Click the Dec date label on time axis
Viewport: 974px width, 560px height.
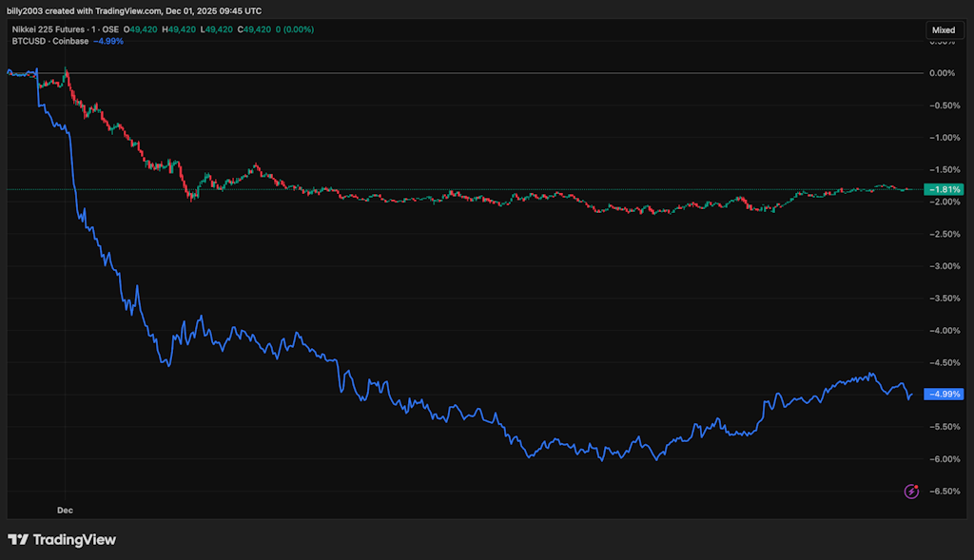click(65, 511)
